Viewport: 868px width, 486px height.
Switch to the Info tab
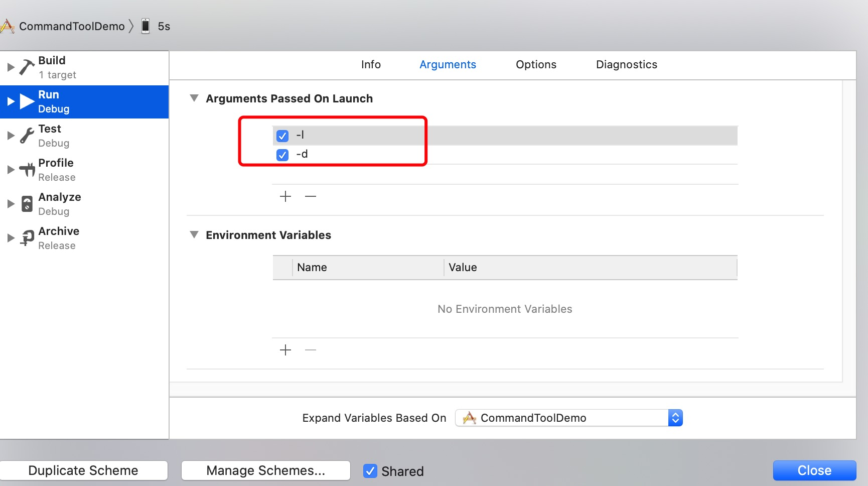click(x=371, y=65)
